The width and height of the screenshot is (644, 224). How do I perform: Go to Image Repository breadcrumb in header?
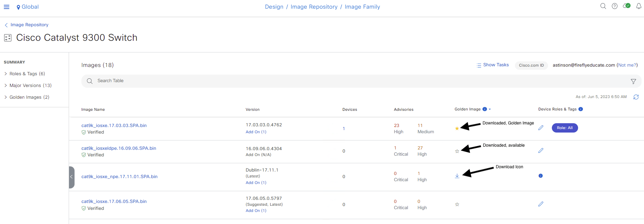click(314, 7)
